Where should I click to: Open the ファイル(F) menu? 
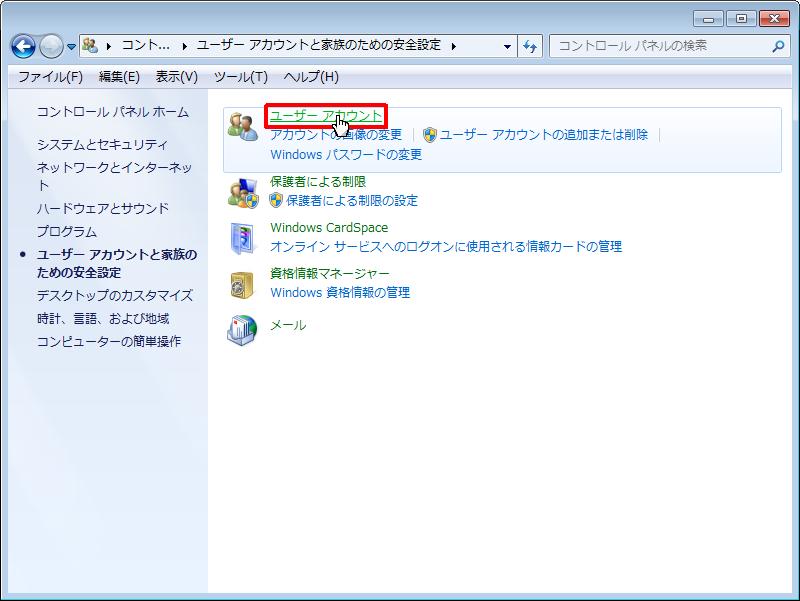tap(50, 77)
